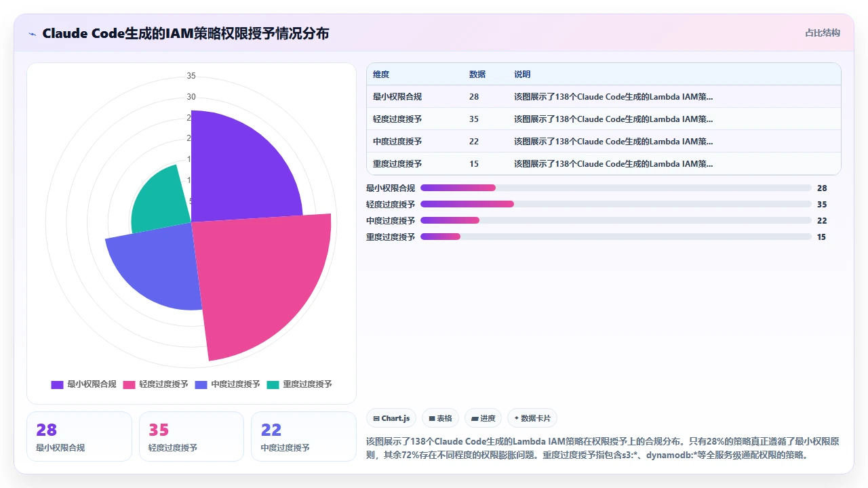
Task: Toggle 重度过度授予 legend swatch
Action: 273,384
